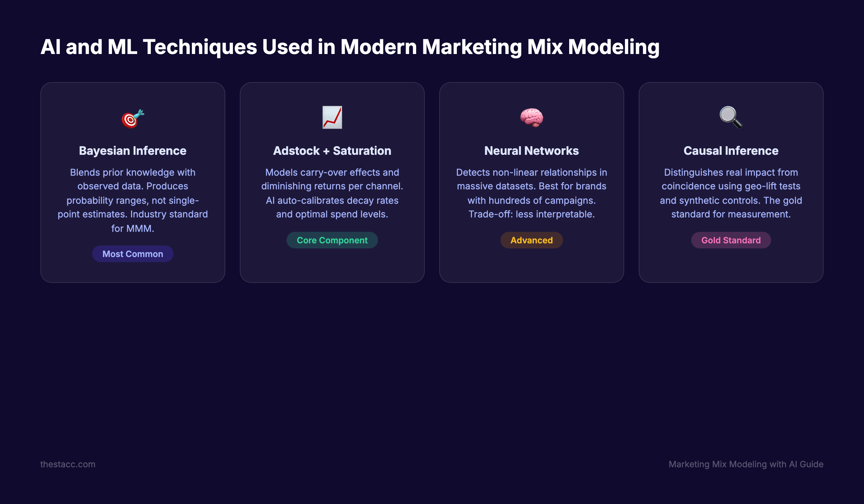Select the Adstock + Saturation heading
Image resolution: width=864 pixels, height=504 pixels.
pyautogui.click(x=332, y=151)
